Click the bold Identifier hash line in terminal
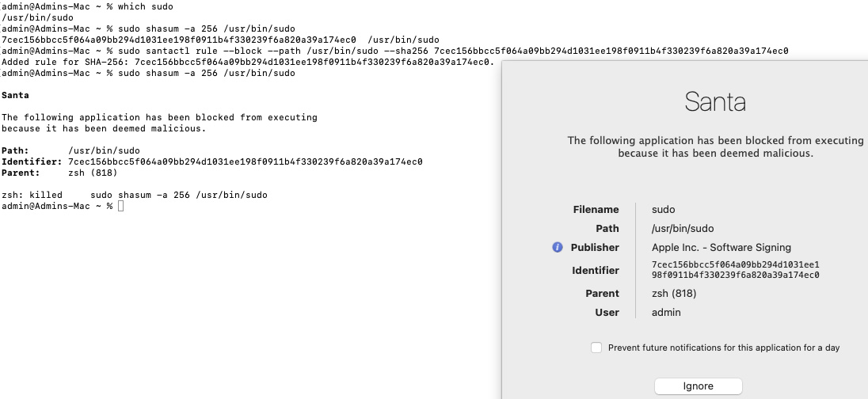 (x=211, y=161)
